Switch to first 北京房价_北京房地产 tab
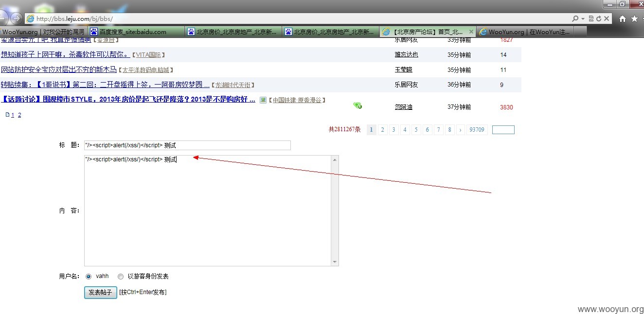The height and width of the screenshot is (314, 644). coord(233,32)
